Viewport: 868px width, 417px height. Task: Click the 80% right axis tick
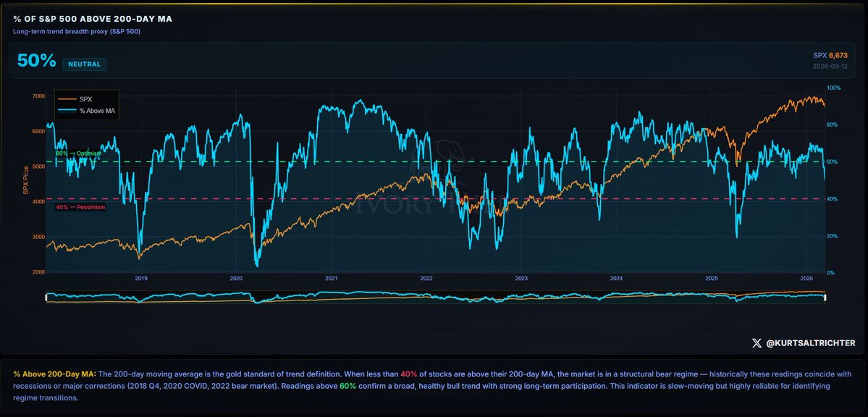point(833,125)
